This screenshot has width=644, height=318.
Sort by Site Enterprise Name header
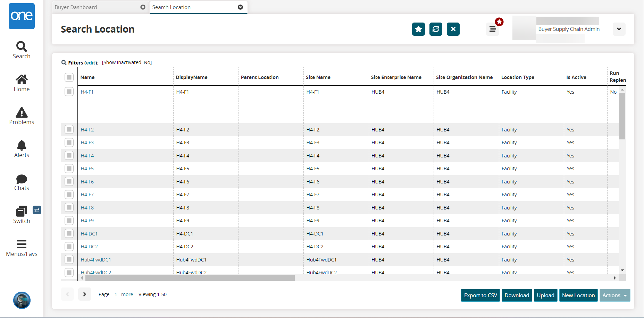[x=396, y=77]
